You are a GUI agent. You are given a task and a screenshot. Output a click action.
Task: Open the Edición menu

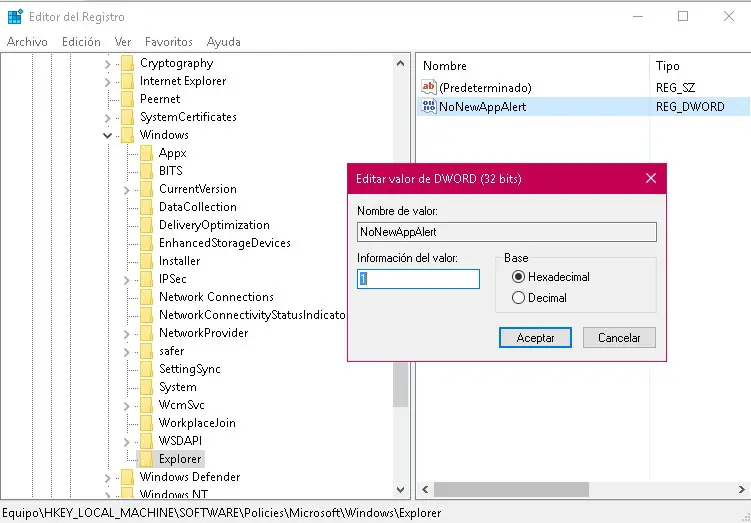point(81,42)
